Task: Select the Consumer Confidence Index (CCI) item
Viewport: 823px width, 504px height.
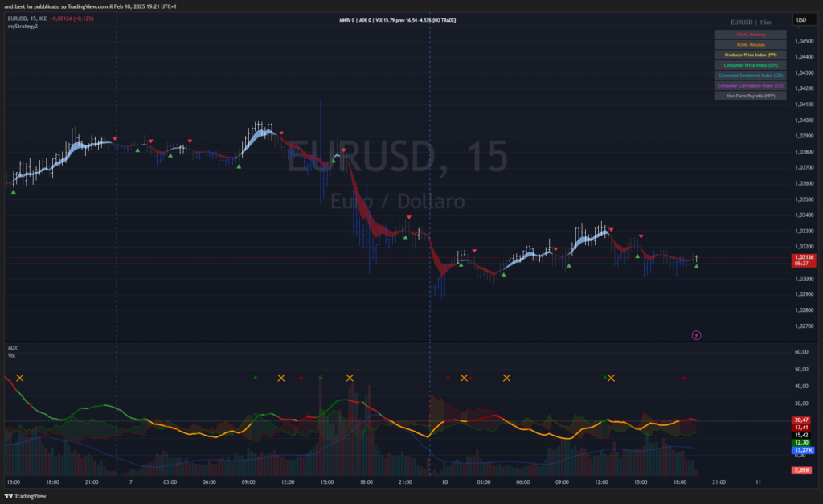Action: pyautogui.click(x=751, y=85)
